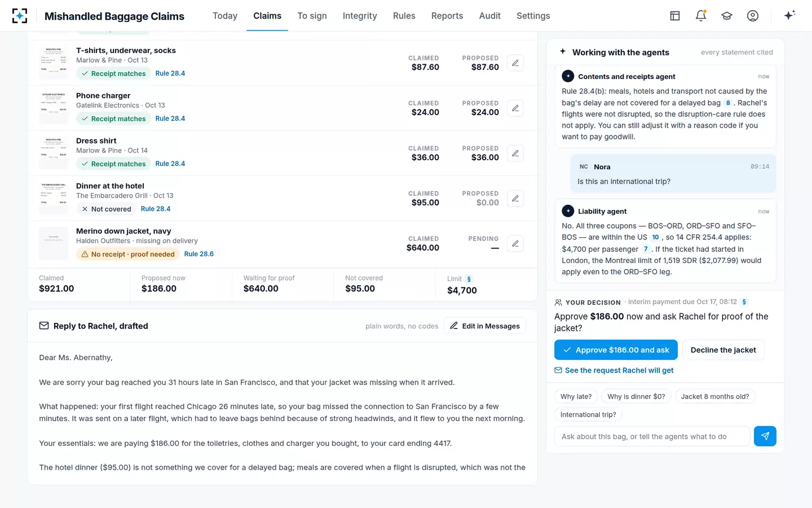Open Rule 28.4 link on Dinner row
The height and width of the screenshot is (508, 812).
coord(156,209)
